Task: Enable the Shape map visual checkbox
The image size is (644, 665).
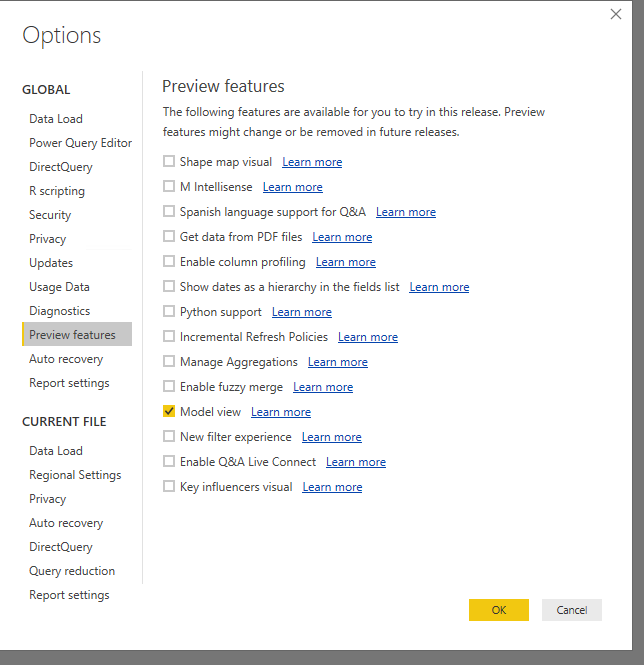Action: 169,161
